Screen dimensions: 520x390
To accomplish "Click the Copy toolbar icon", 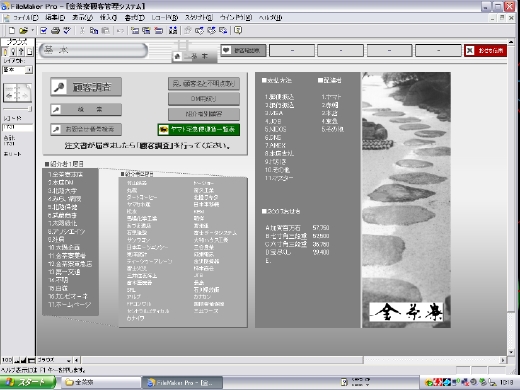I will (94, 31).
